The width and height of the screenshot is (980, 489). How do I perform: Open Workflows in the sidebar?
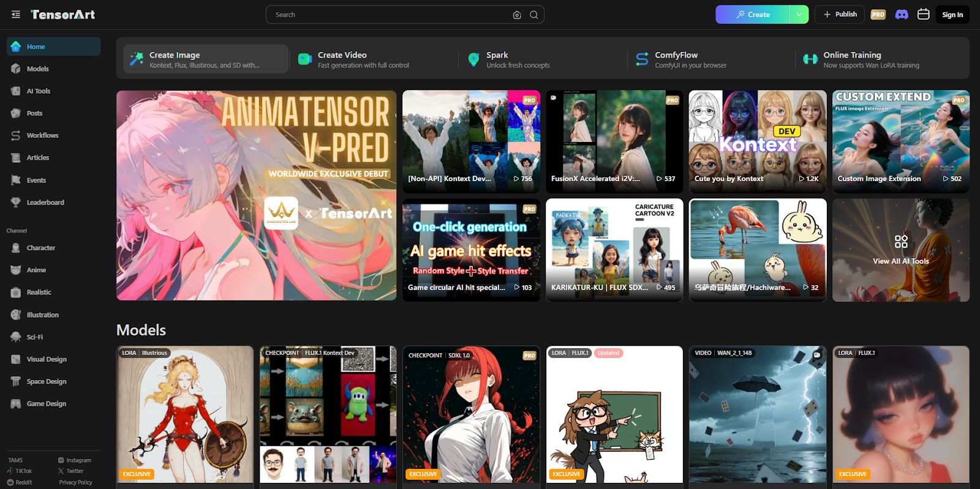[x=54, y=135]
